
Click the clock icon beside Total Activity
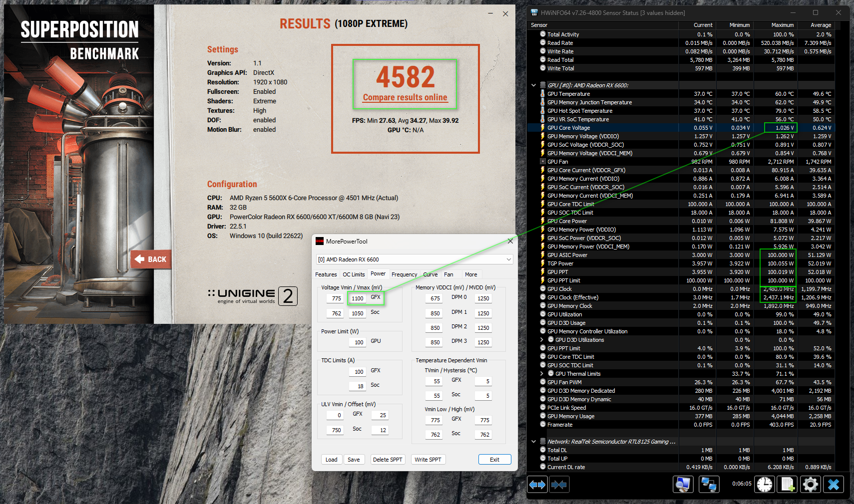pyautogui.click(x=543, y=34)
